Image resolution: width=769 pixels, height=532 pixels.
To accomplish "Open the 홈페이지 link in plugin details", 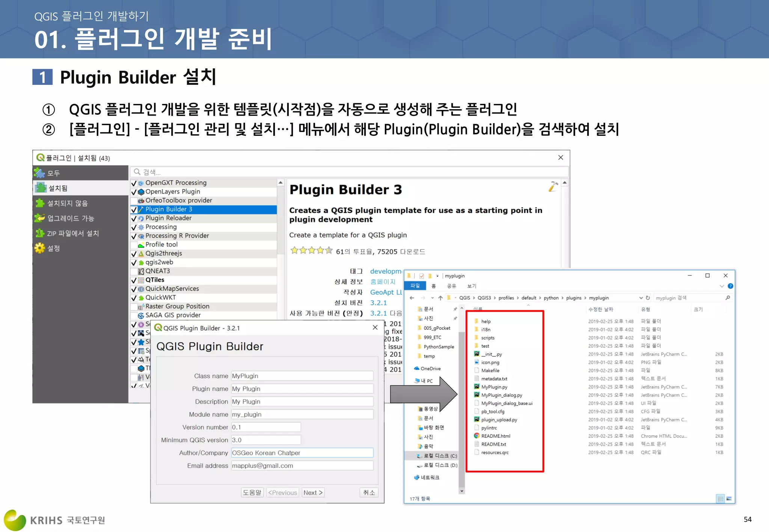I will [x=383, y=282].
